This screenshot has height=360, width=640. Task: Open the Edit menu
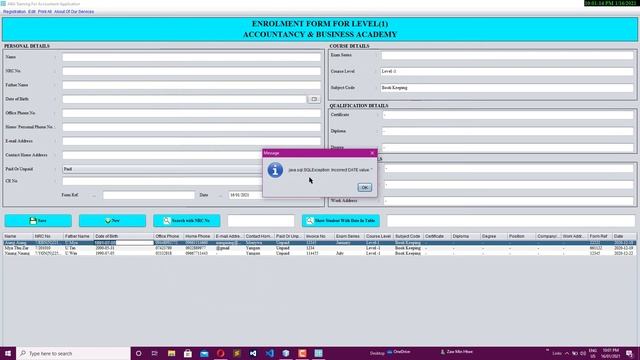pyautogui.click(x=32, y=12)
